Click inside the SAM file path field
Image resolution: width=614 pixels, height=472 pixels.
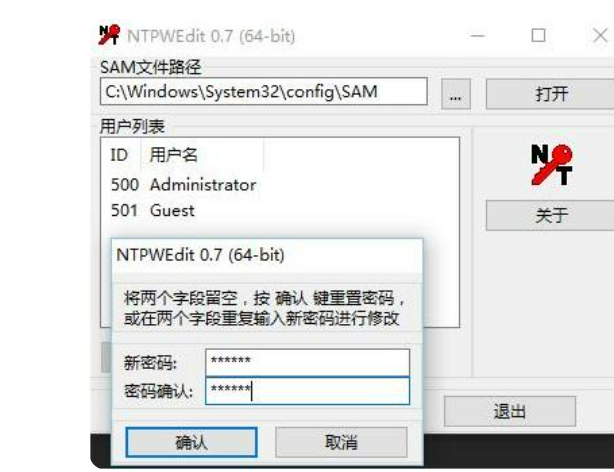[264, 92]
